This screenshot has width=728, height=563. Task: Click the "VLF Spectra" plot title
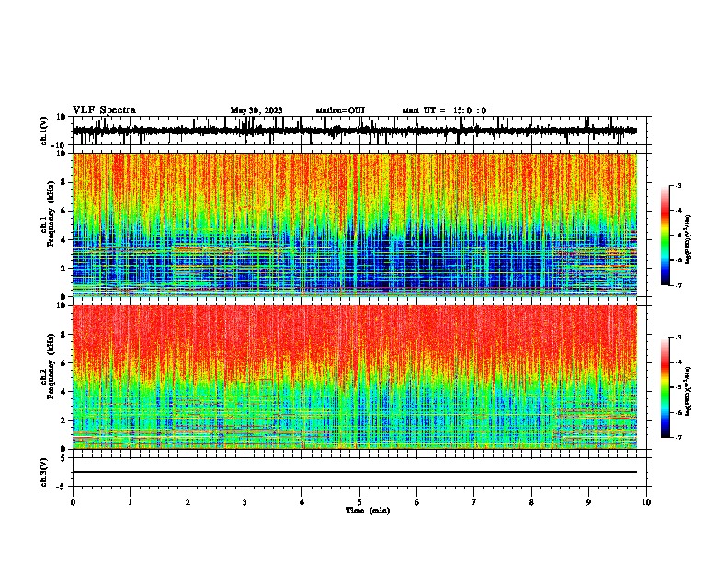pyautogui.click(x=105, y=110)
